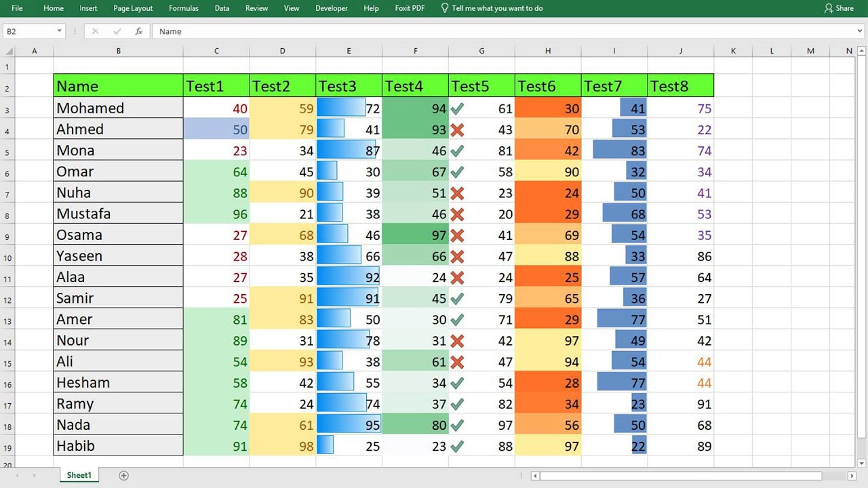Viewport: 868px width, 488px height.
Task: Select column F header
Action: [x=415, y=51]
